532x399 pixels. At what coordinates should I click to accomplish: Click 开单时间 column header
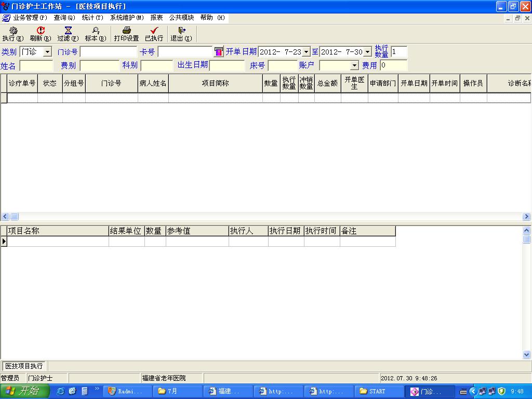(445, 83)
